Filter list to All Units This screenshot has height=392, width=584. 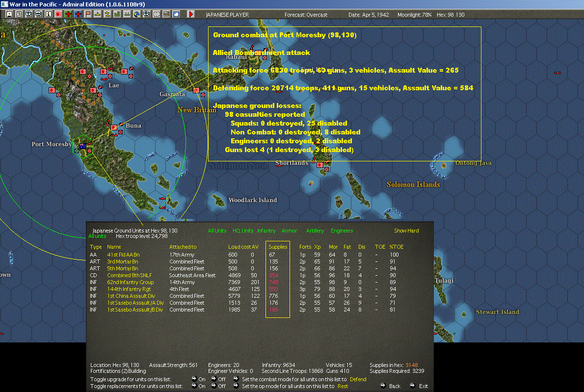pos(217,231)
